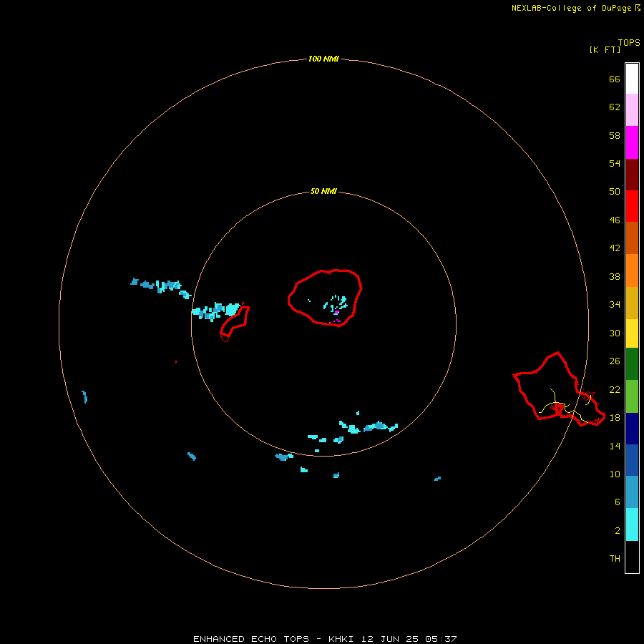Click the TH threshold label on the legend
The width and height of the screenshot is (644, 644).
(x=615, y=558)
